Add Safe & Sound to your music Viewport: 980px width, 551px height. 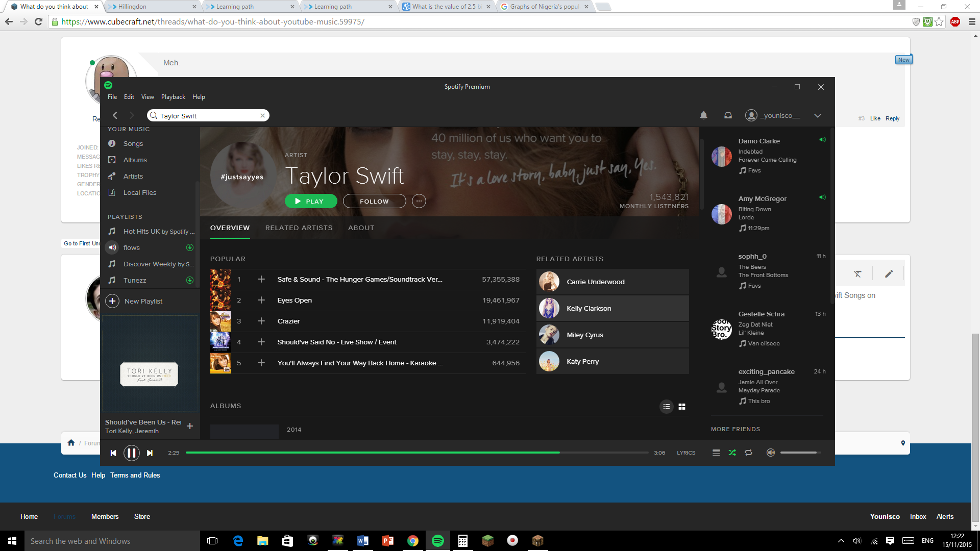pyautogui.click(x=261, y=279)
